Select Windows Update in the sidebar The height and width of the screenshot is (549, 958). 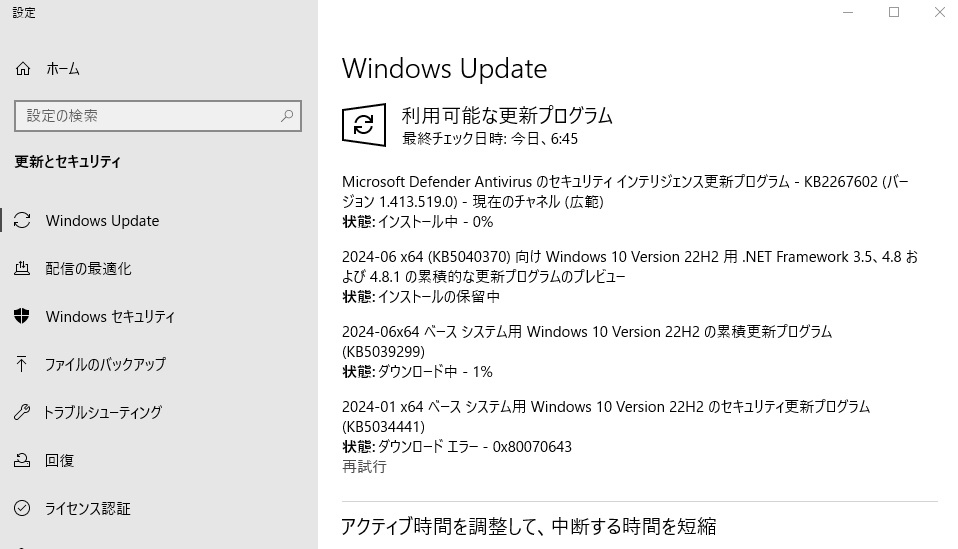point(102,221)
